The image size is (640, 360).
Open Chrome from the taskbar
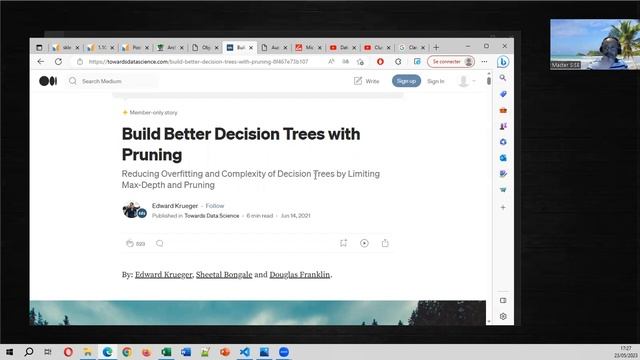127,352
